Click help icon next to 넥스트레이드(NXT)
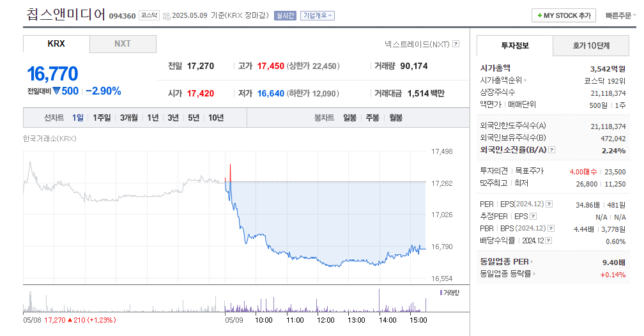This screenshot has height=336, width=644. click(x=456, y=44)
